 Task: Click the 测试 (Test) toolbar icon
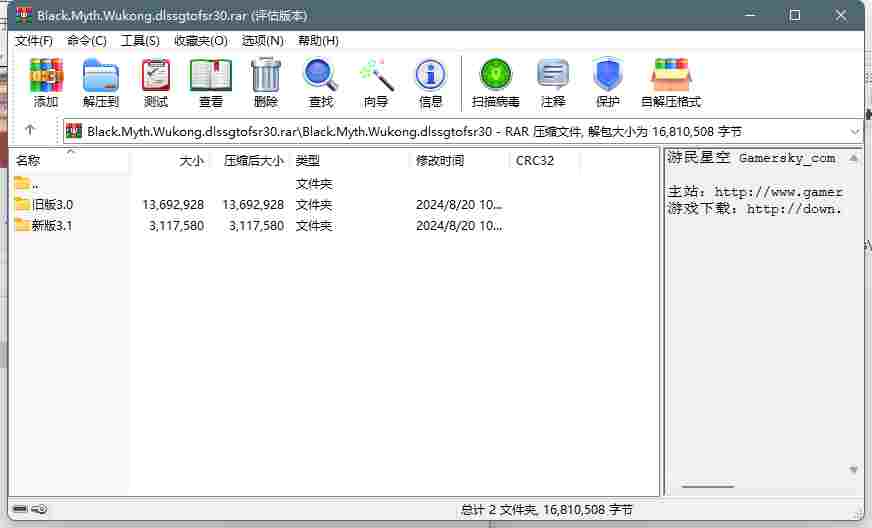(156, 75)
